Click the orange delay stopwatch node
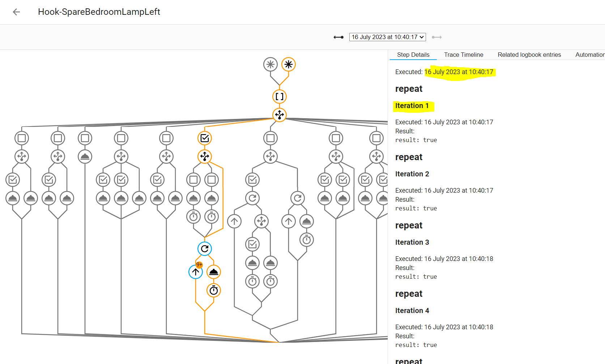 point(213,290)
